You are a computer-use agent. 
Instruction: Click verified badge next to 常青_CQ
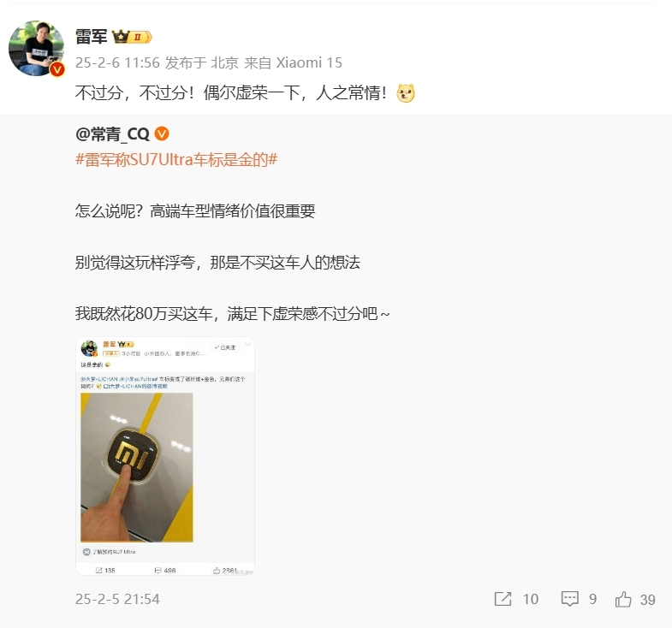[162, 134]
